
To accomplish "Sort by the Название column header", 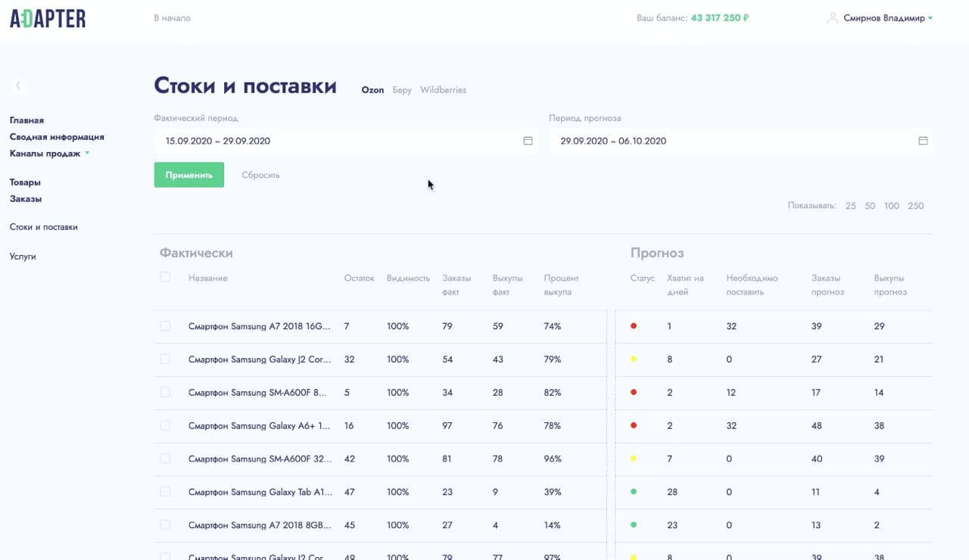I will (208, 278).
